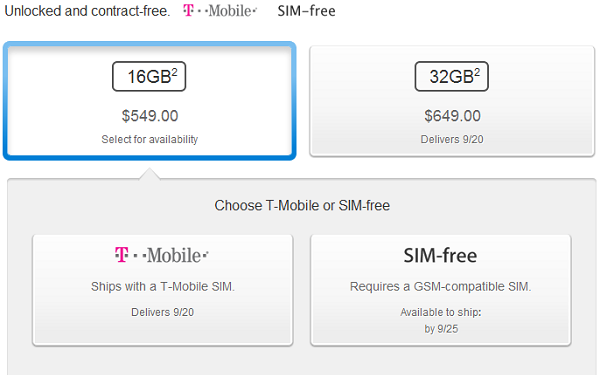Select the 32GB model for $649.00
This screenshot has height=375, width=600.
[452, 101]
